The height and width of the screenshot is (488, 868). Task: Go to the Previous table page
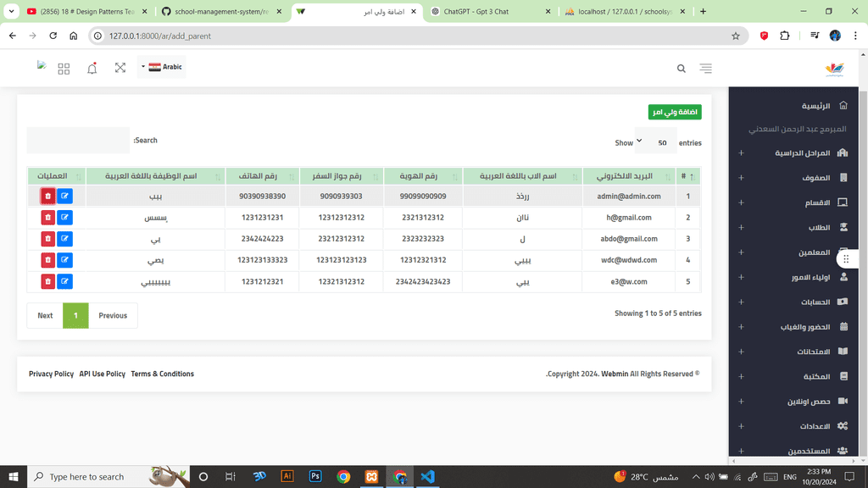click(113, 315)
